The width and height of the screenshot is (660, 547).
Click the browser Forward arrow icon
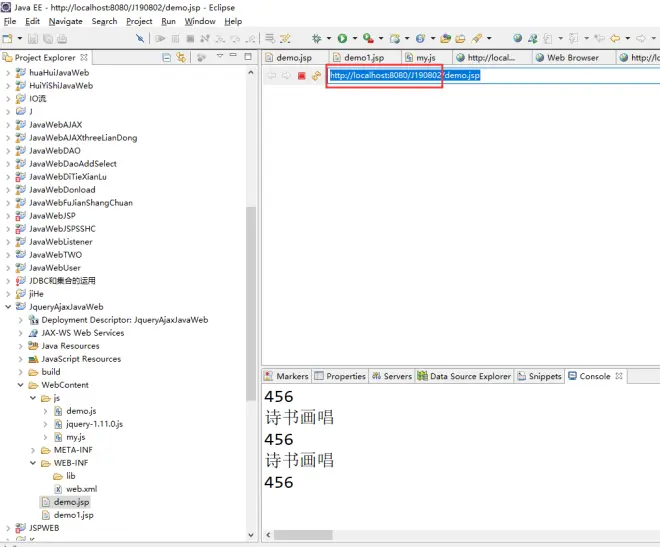coord(286,76)
